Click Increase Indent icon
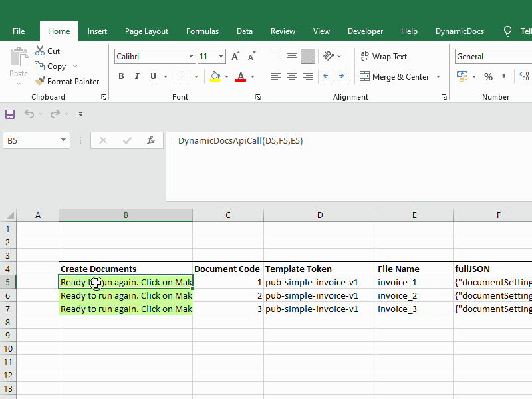Screen dimensions: 532x399 click(x=344, y=76)
